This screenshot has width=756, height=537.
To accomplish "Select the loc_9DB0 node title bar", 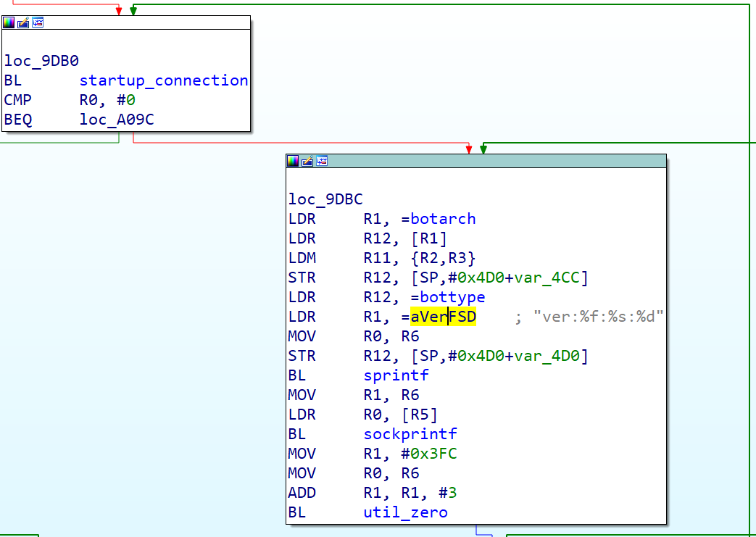I will tap(126, 22).
